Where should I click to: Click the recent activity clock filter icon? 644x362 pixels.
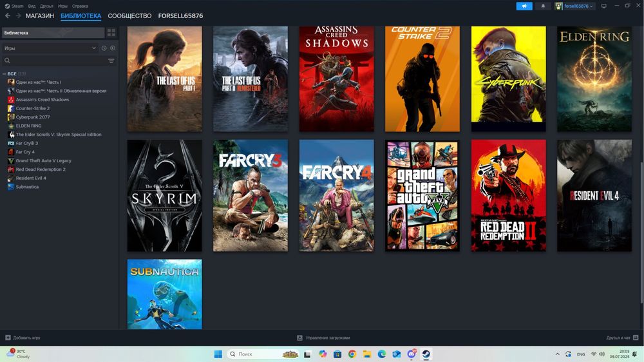coord(104,48)
